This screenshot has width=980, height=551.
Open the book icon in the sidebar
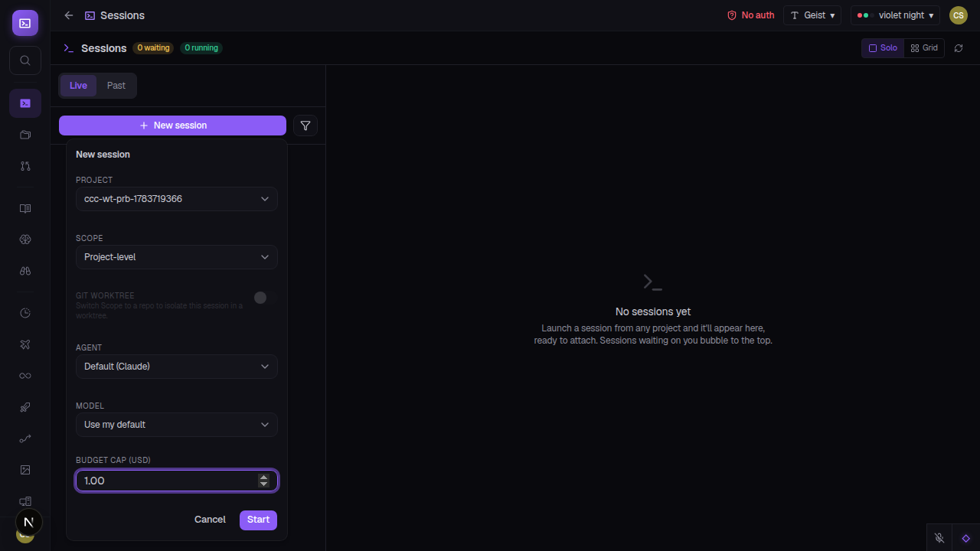click(25, 208)
